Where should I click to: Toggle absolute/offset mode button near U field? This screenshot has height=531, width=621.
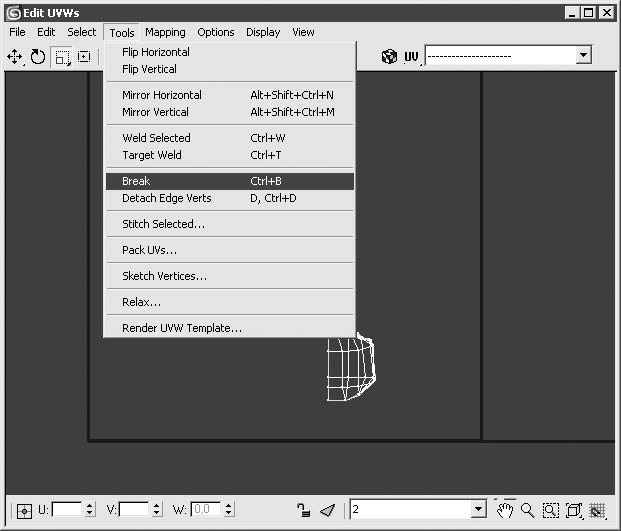click(x=24, y=511)
